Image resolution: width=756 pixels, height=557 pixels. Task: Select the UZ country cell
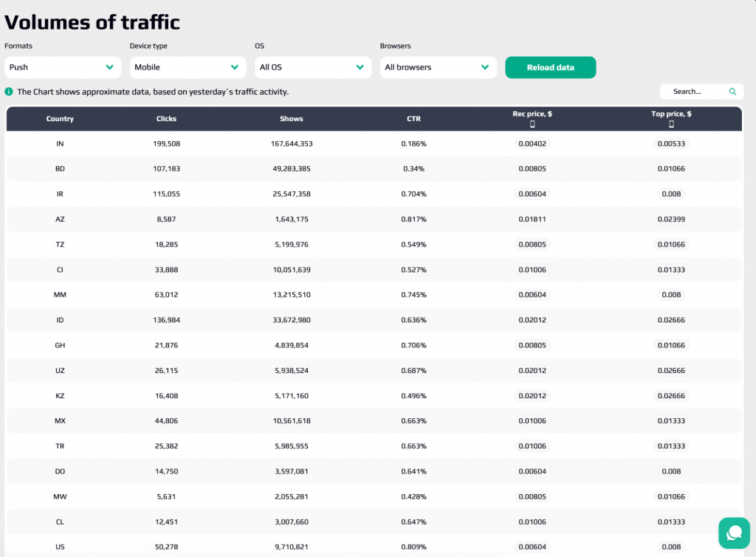click(x=60, y=370)
